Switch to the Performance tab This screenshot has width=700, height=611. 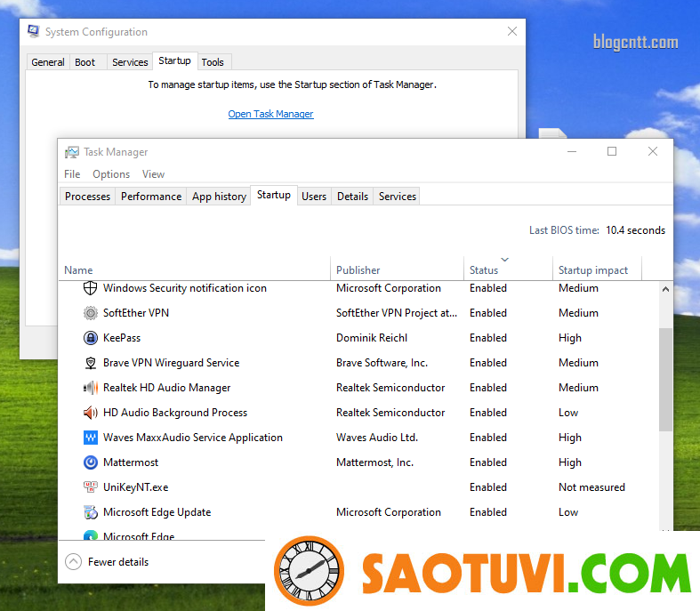[151, 197]
